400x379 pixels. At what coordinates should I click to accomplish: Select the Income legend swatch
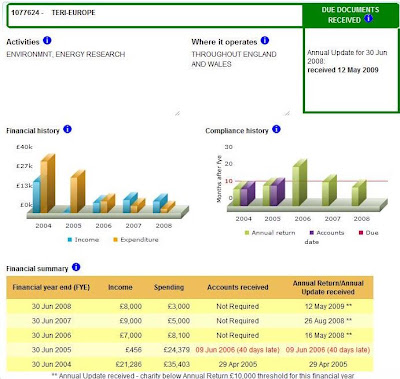70,240
